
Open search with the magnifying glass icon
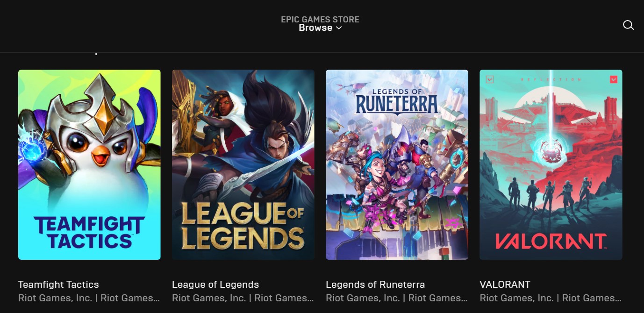(x=628, y=25)
